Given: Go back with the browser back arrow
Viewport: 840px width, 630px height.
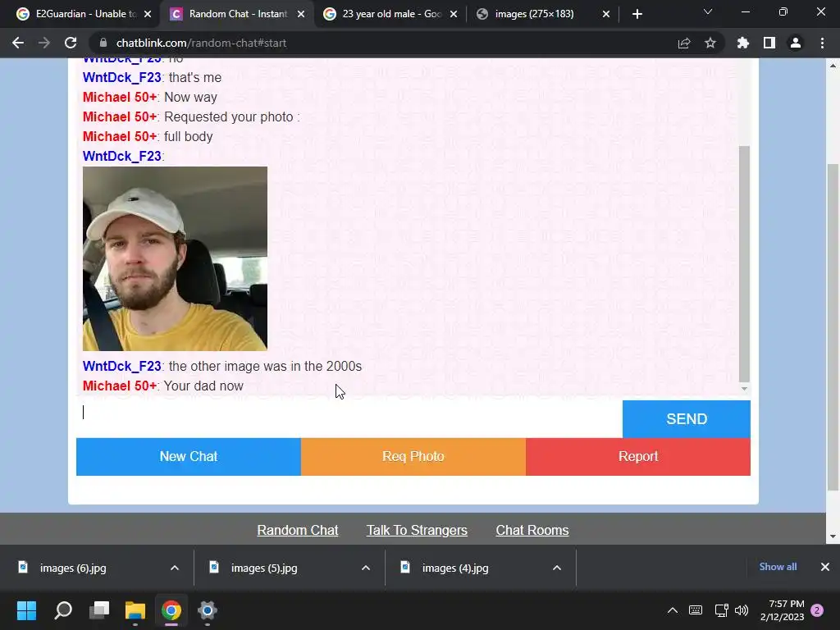Looking at the screenshot, I should point(18,43).
